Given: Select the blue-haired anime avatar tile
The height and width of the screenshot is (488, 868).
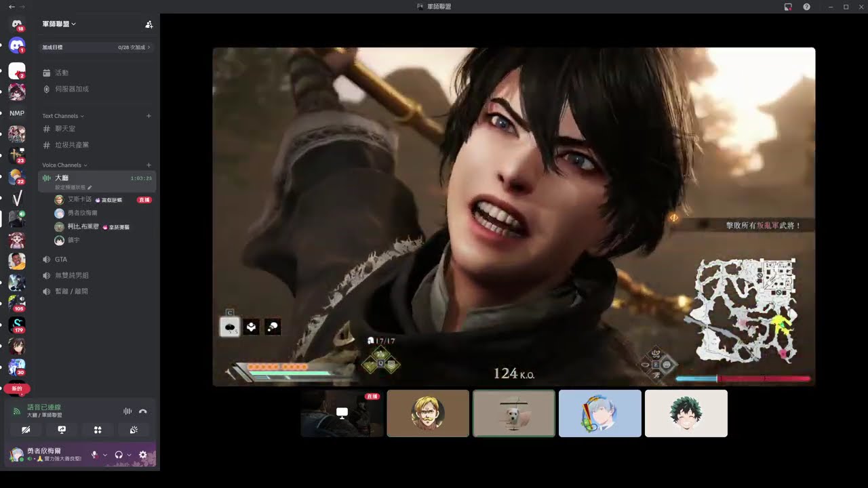Looking at the screenshot, I should coord(600,413).
